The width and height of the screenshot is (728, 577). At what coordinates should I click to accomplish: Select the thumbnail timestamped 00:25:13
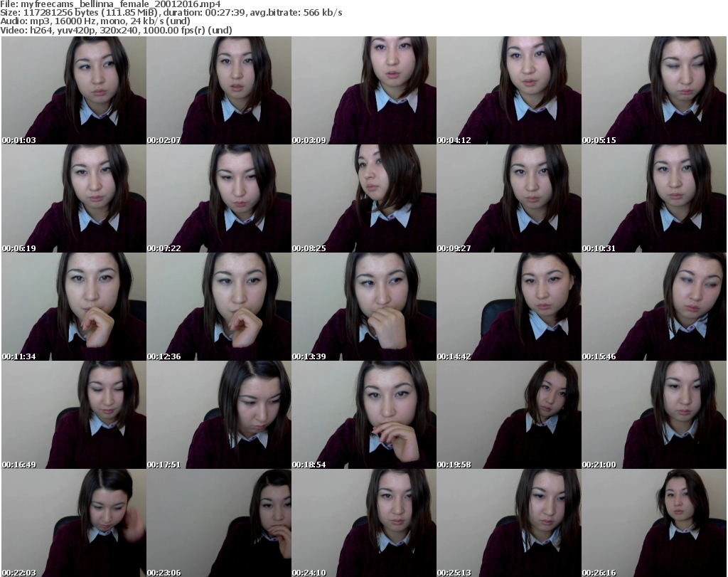[x=509, y=523]
